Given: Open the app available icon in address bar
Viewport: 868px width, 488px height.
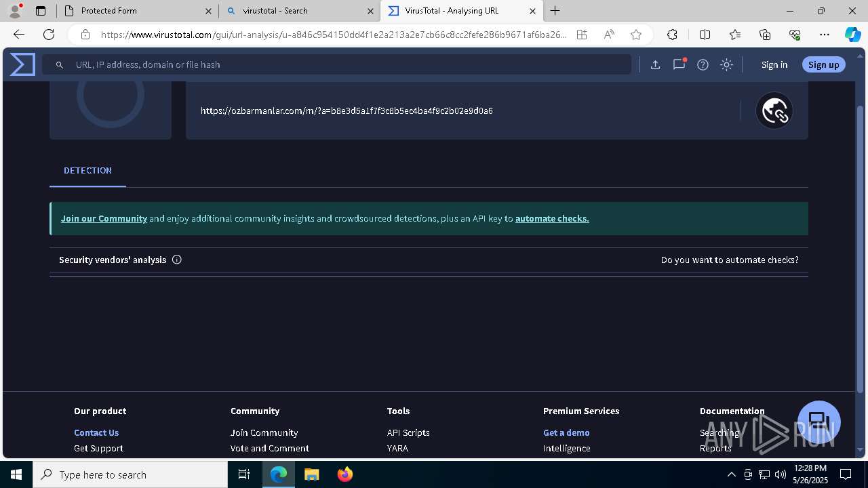Looking at the screenshot, I should click(x=582, y=35).
